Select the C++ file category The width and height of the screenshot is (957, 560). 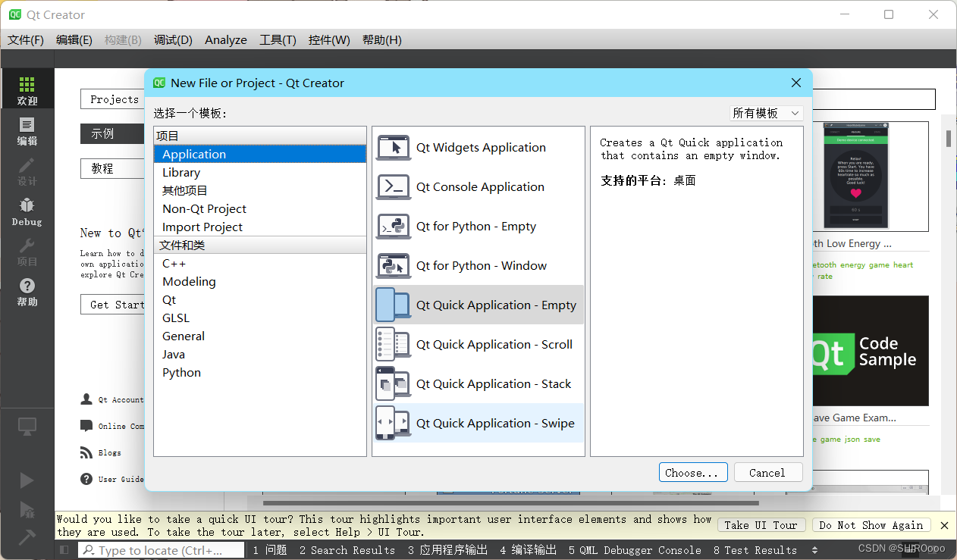pyautogui.click(x=260, y=263)
